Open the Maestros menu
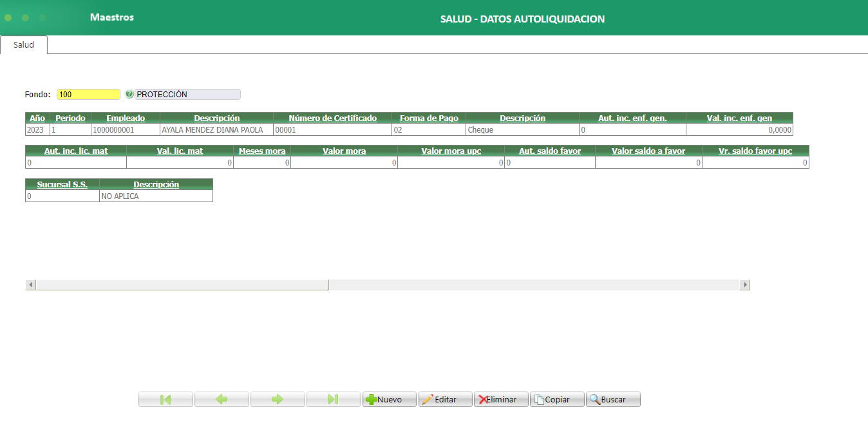Image resolution: width=868 pixels, height=423 pixels. point(112,17)
